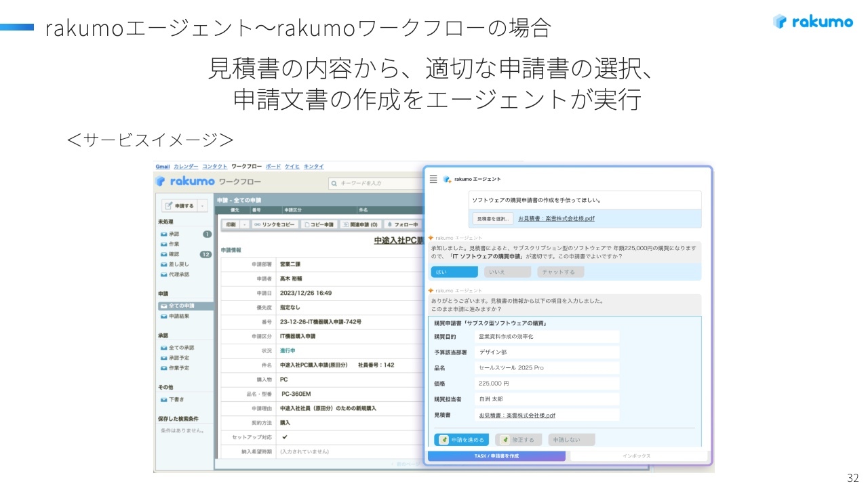Click the 品名 field セールスツール 2025 Pro
The width and height of the screenshot is (868, 488).
point(547,368)
